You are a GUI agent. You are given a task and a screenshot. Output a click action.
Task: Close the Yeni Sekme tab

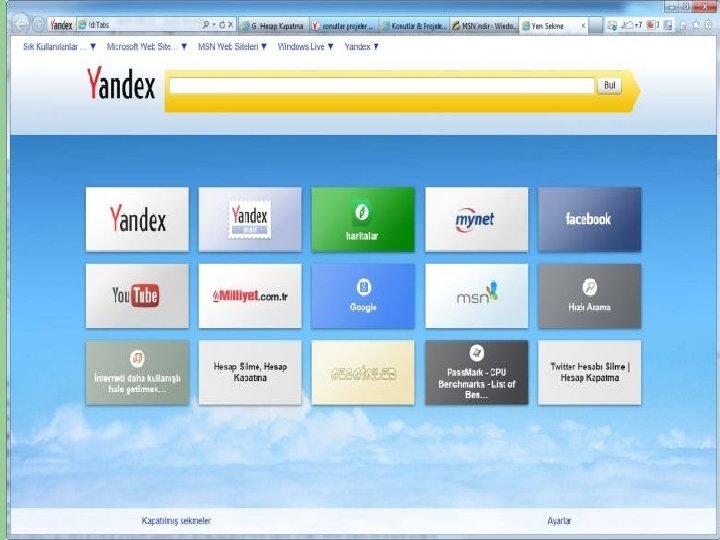click(584, 26)
